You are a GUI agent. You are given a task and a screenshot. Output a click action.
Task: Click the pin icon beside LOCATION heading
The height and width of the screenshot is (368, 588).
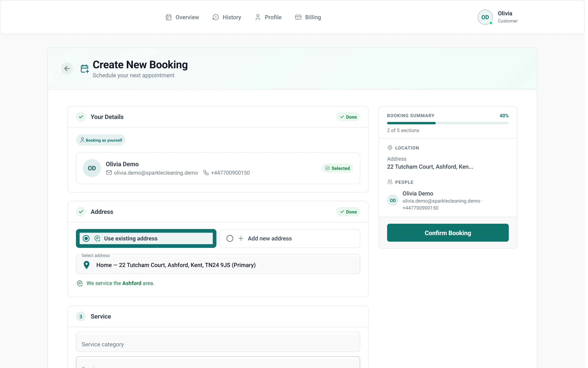coord(390,148)
